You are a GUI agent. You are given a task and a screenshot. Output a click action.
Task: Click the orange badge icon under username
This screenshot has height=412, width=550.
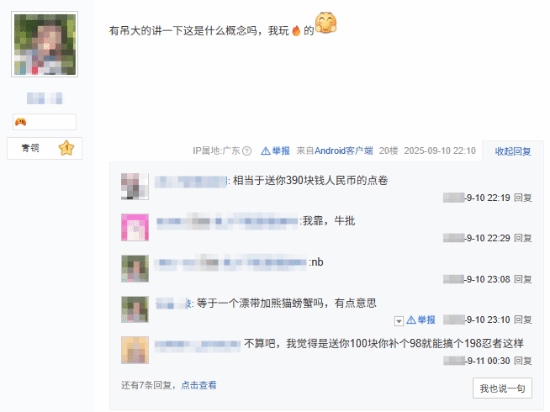[20, 122]
